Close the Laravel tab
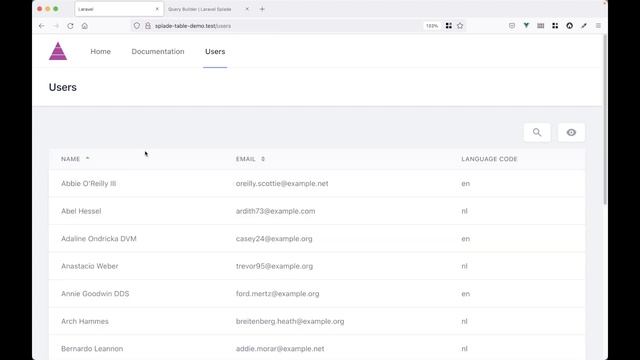640x360 pixels. point(157,9)
